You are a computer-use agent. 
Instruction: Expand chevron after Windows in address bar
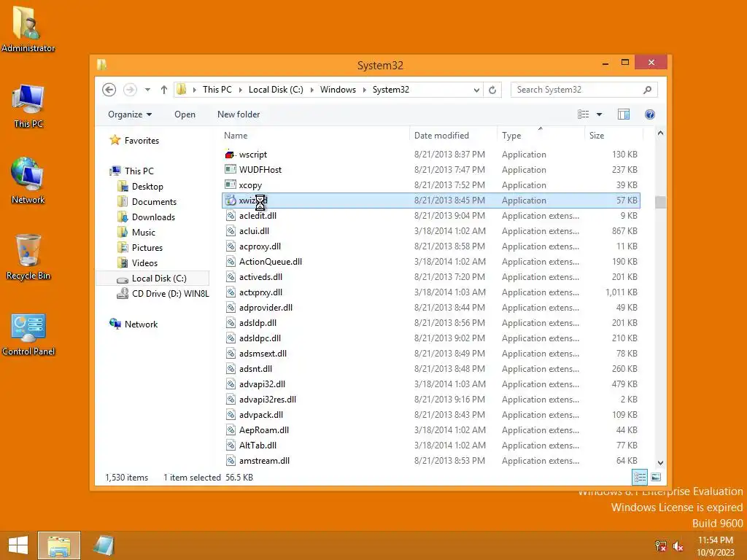(x=365, y=90)
